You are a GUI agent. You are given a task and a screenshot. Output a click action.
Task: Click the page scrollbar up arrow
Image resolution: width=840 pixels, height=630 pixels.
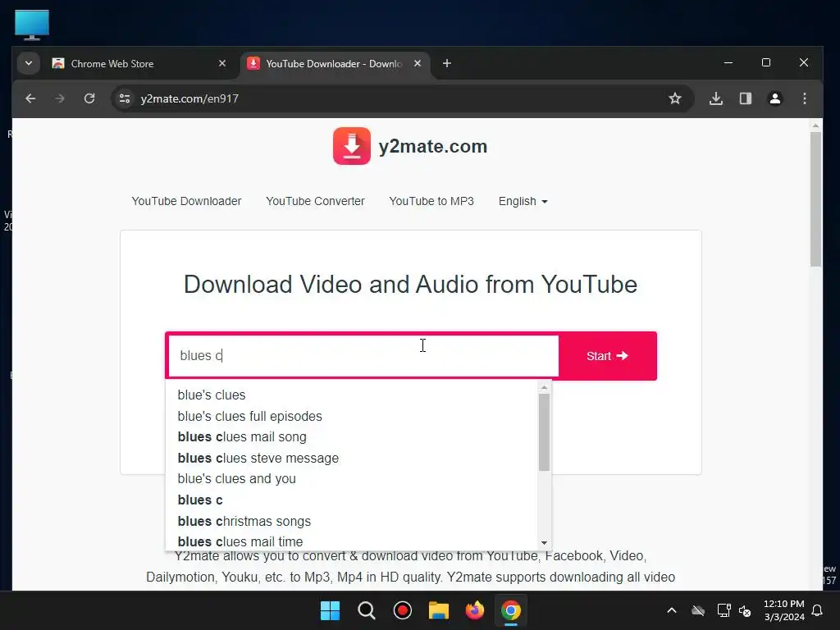pos(815,126)
